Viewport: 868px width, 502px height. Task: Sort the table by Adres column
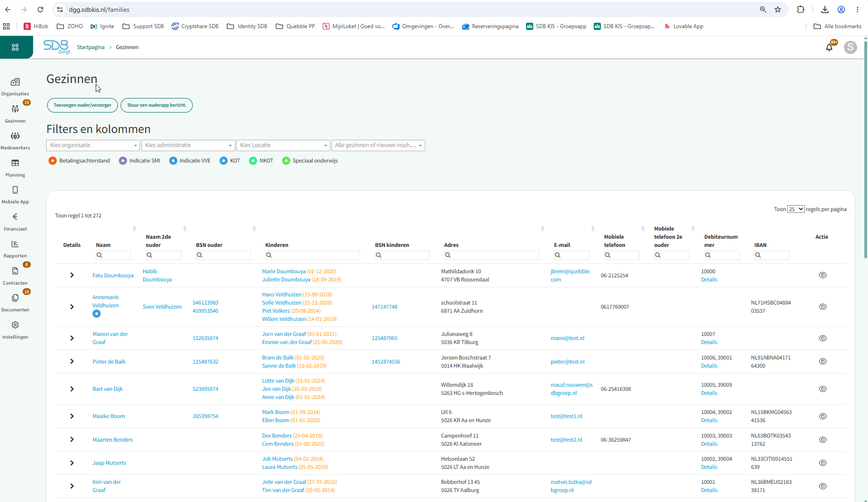(542, 228)
